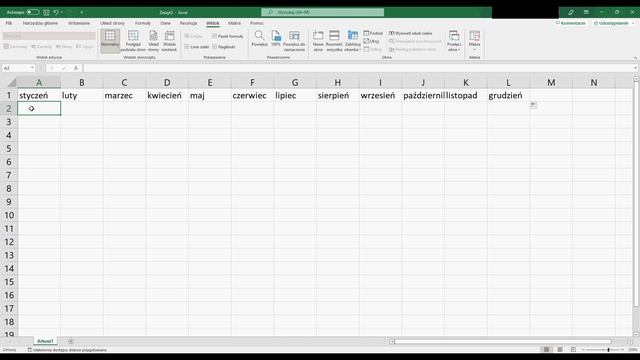This screenshot has height=360, width=640.
Task: Click ribbon display options icon in title bar
Action: (x=586, y=12)
